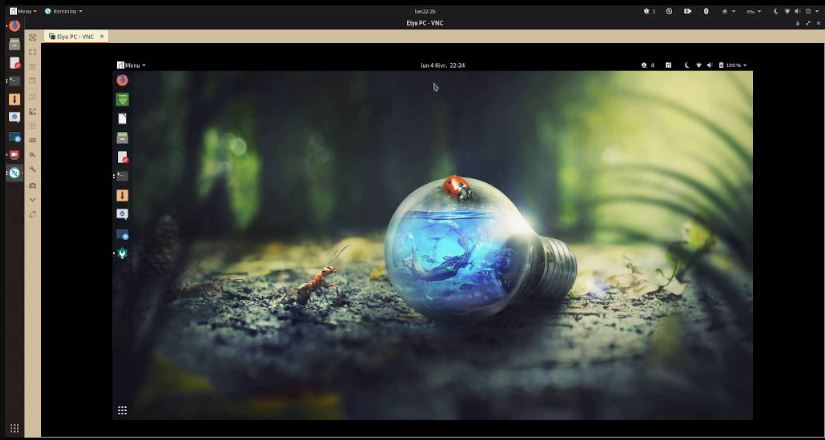The width and height of the screenshot is (825, 440).
Task: Open the Menu on the remote desktop
Action: [131, 65]
